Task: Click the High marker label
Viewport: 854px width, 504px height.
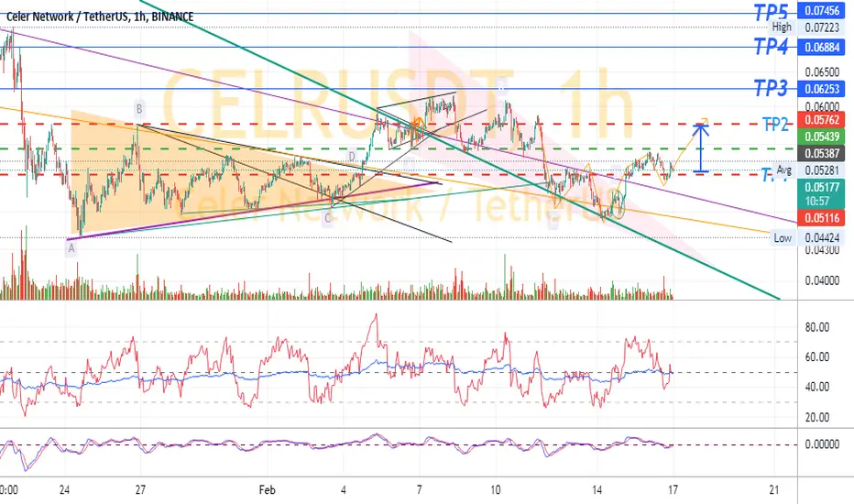Action: tap(782, 27)
